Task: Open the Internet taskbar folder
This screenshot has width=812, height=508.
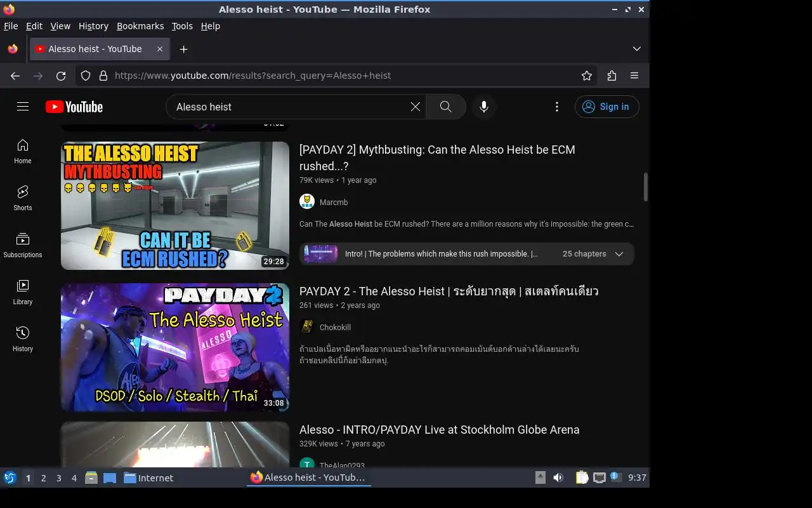Action: click(148, 478)
